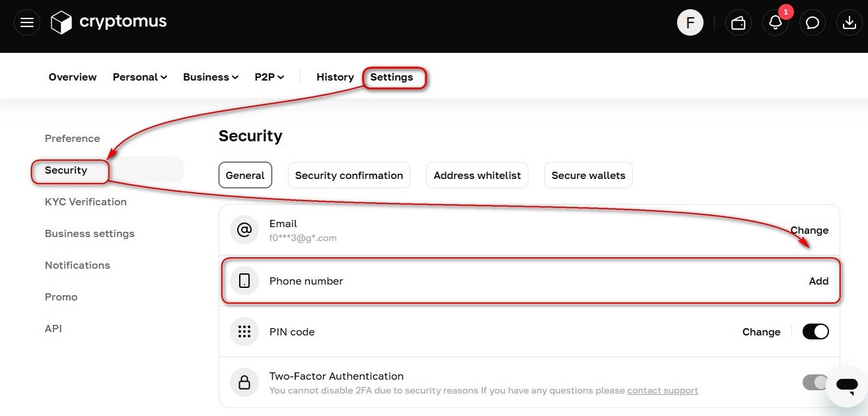
Task: Open the F profile avatar
Action: click(x=690, y=23)
